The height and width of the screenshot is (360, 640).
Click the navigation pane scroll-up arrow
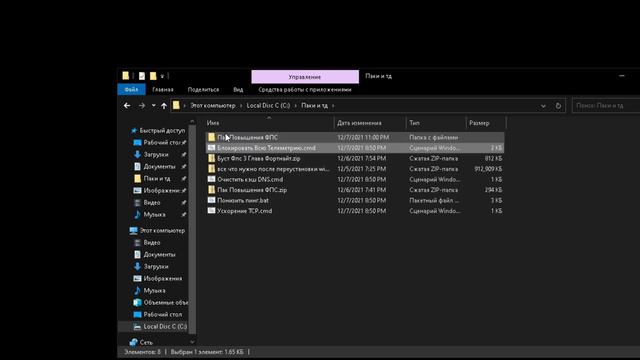192,122
